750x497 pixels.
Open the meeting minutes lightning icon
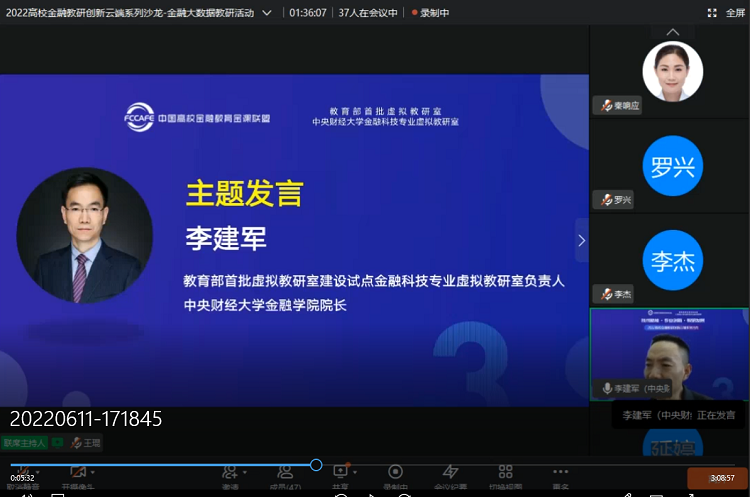point(450,472)
